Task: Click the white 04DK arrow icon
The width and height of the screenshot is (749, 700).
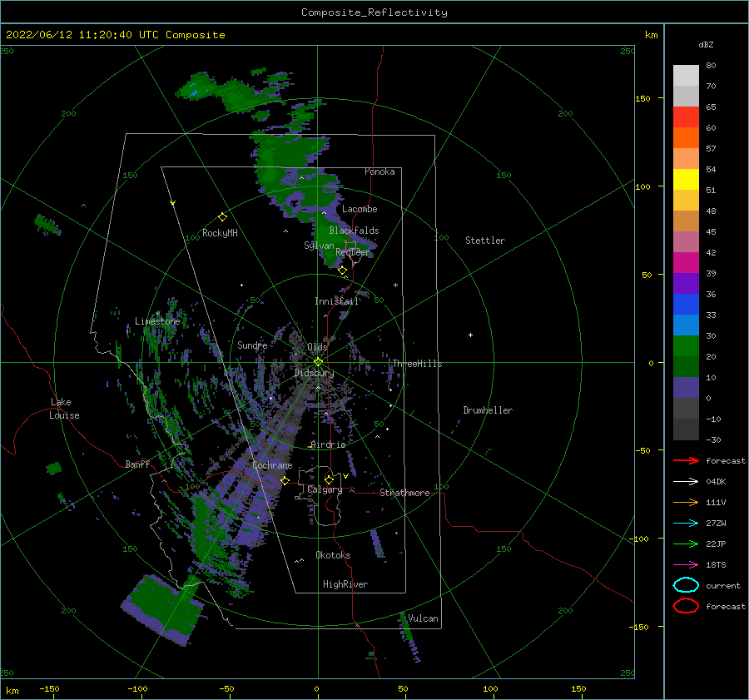Action: click(x=686, y=482)
